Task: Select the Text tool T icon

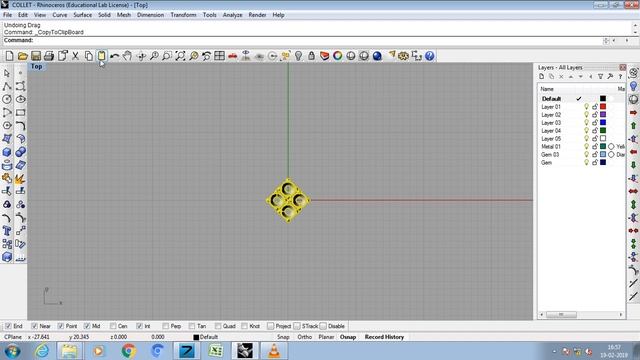Action: [7, 231]
